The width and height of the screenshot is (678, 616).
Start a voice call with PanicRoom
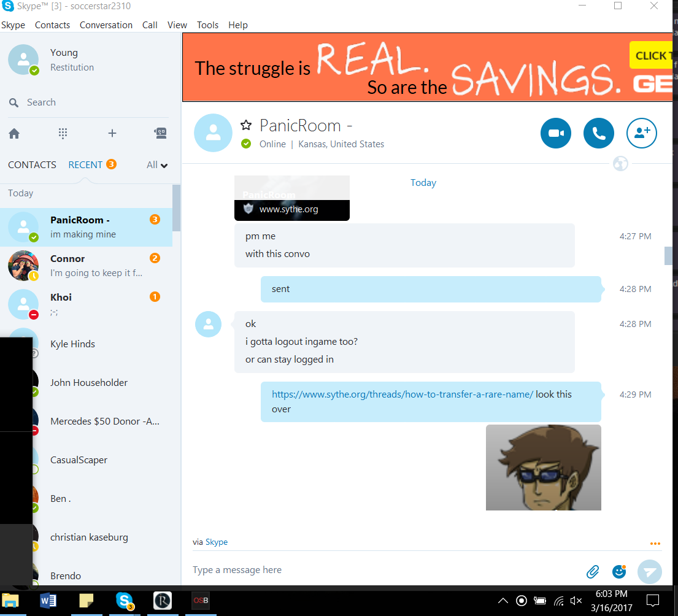[x=598, y=133]
